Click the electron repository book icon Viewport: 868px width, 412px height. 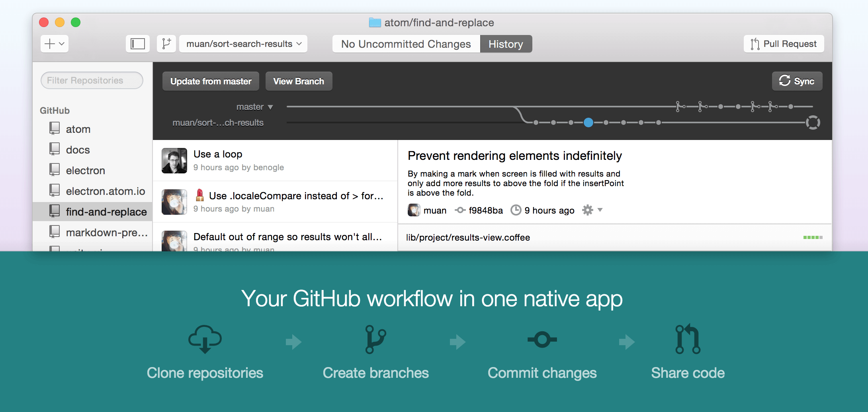point(55,169)
